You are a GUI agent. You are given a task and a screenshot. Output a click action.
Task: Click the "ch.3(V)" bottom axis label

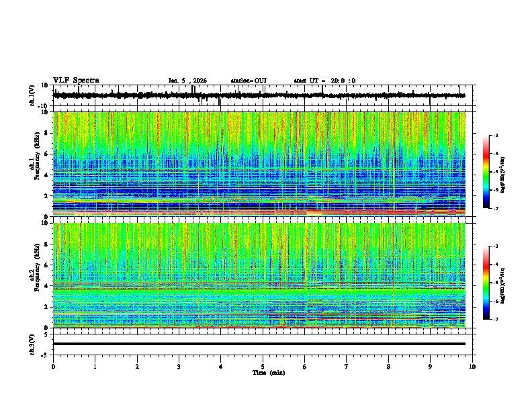point(32,345)
